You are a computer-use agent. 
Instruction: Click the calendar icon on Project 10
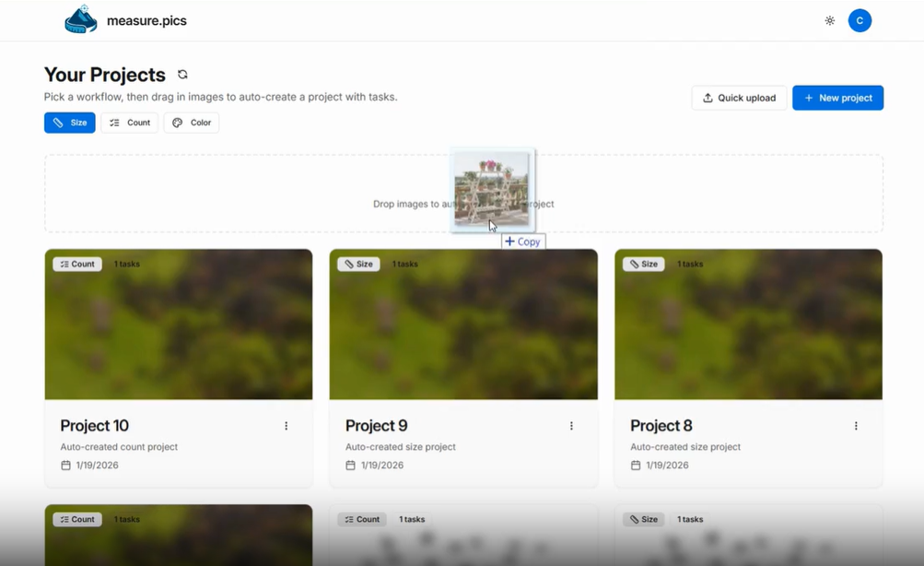coord(64,466)
